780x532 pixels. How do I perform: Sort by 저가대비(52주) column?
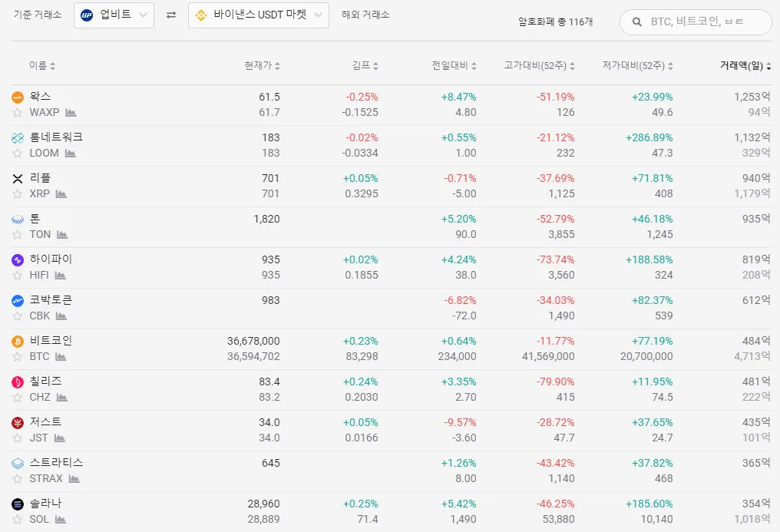coord(638,65)
